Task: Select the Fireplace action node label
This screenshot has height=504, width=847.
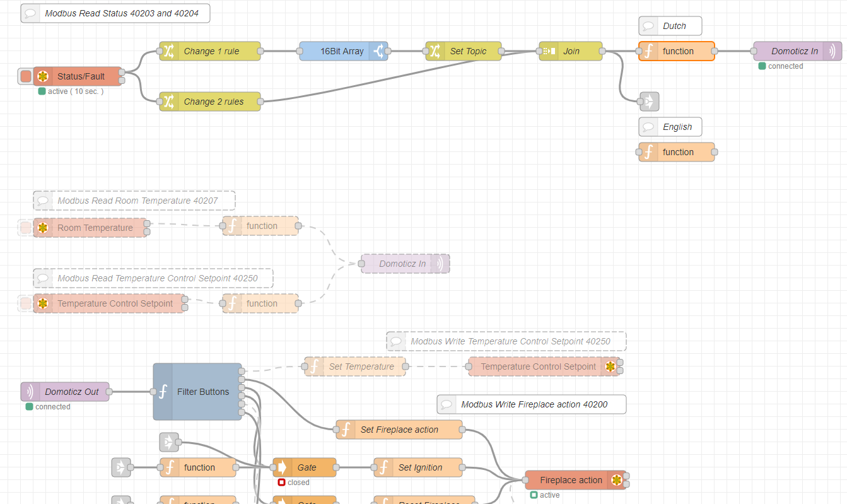Action: click(x=571, y=480)
